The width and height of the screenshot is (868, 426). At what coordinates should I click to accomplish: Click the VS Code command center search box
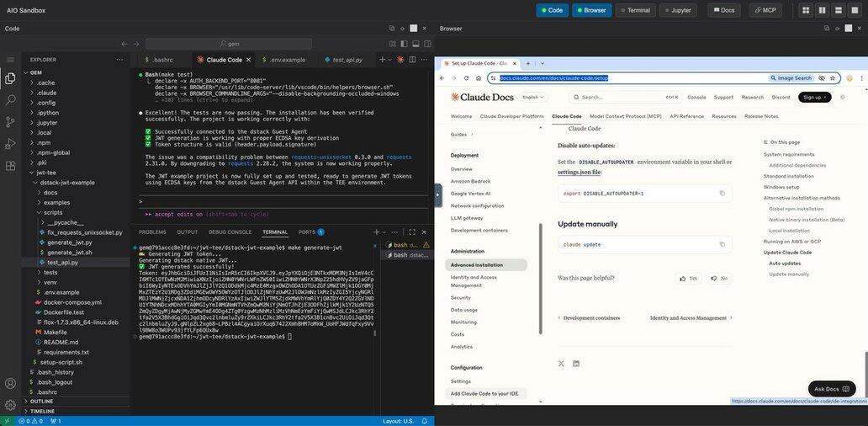[x=229, y=44]
